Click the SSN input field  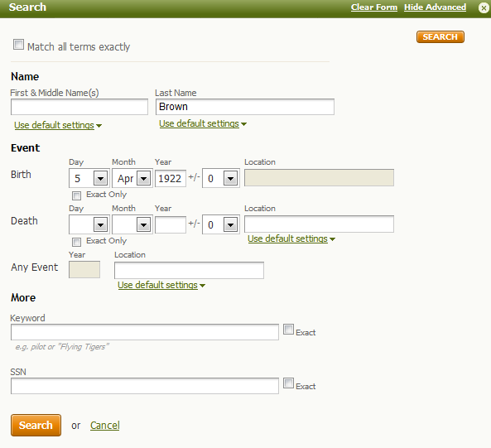click(x=145, y=386)
